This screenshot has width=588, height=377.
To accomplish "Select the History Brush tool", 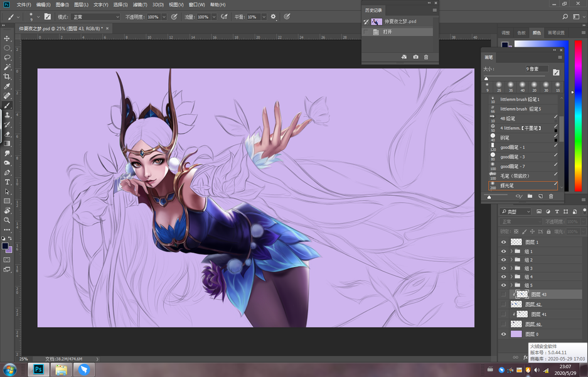I will tap(7, 124).
